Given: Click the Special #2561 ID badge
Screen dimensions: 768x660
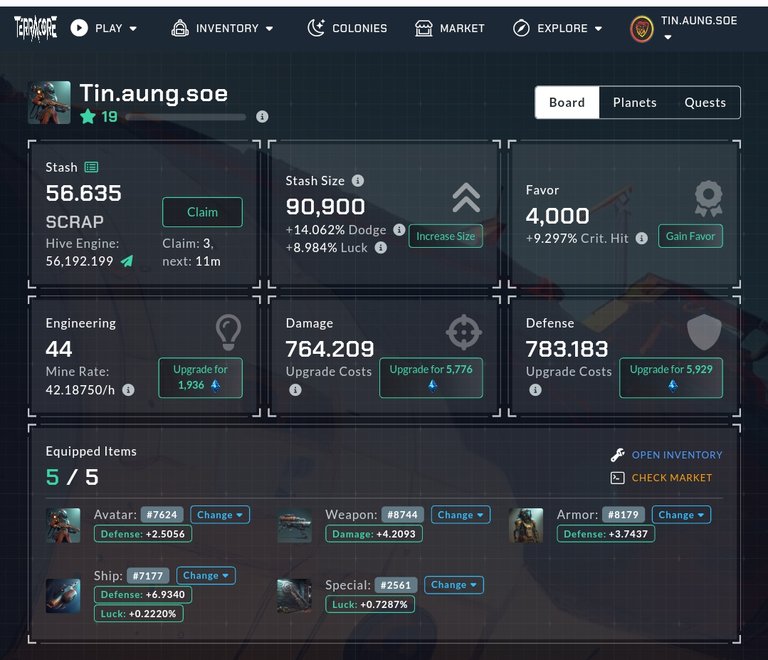Looking at the screenshot, I should click(396, 585).
